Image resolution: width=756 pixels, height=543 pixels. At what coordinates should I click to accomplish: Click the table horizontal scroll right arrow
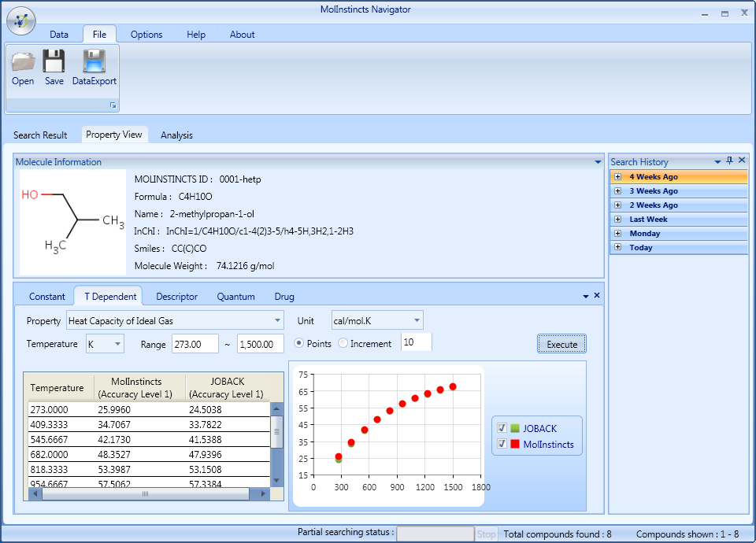pyautogui.click(x=263, y=494)
